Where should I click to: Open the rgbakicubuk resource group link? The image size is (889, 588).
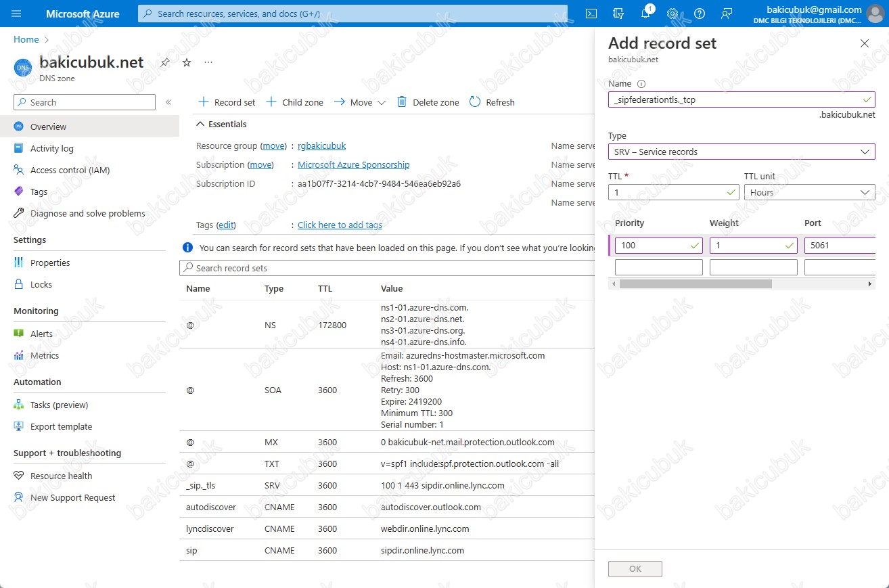[321, 145]
